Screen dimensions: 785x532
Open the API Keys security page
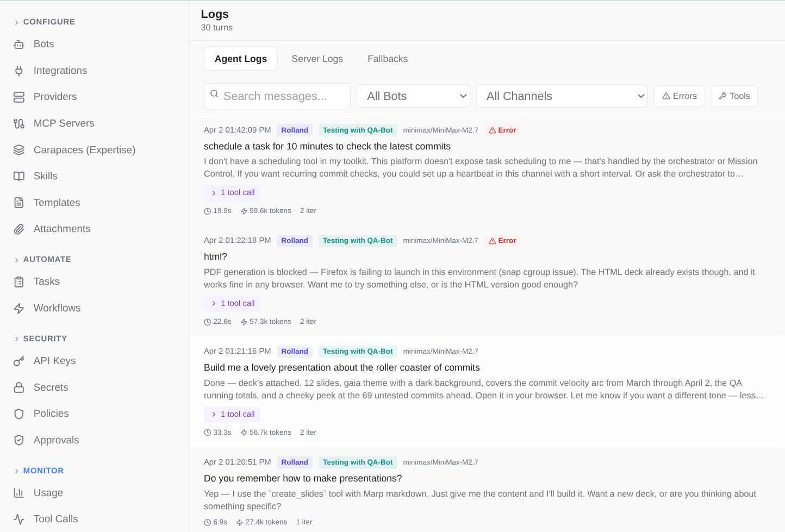click(x=54, y=360)
